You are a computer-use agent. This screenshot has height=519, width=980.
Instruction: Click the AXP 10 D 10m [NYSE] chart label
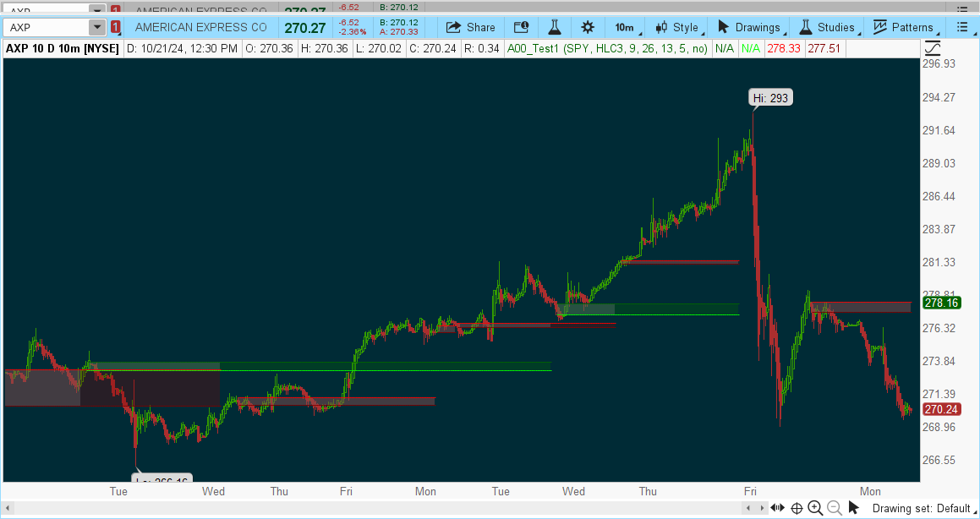coord(63,49)
